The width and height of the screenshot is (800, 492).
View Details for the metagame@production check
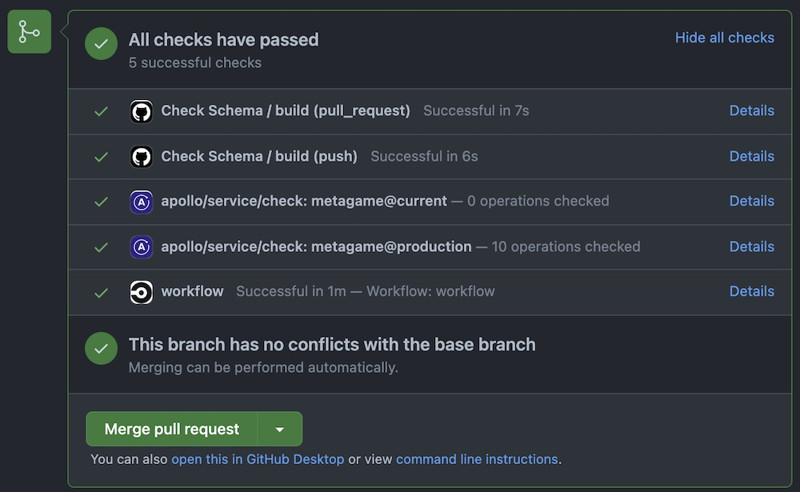point(751,246)
